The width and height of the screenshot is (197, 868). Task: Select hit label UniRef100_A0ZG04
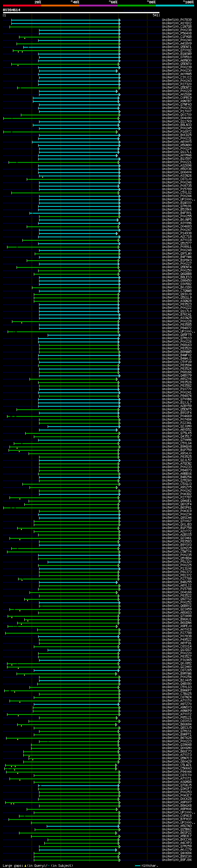click(177, 94)
